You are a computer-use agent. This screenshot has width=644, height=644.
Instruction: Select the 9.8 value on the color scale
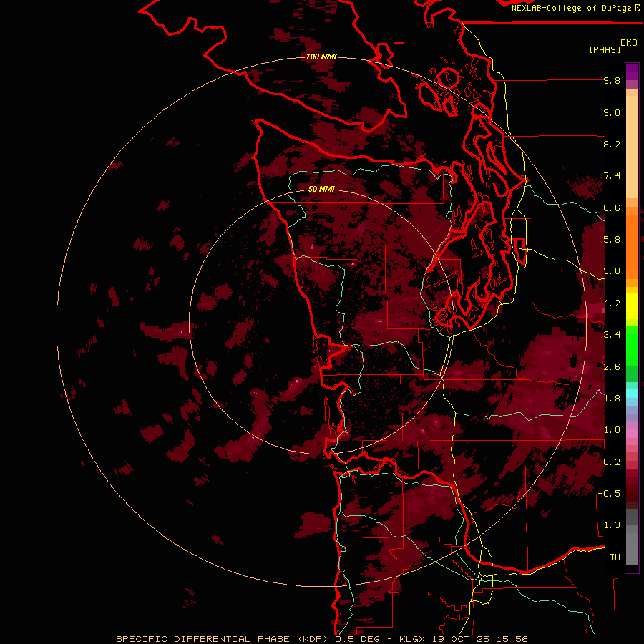click(612, 80)
